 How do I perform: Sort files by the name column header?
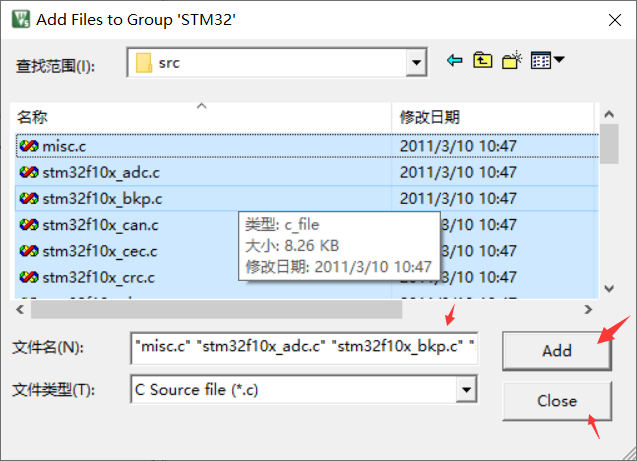click(202, 117)
